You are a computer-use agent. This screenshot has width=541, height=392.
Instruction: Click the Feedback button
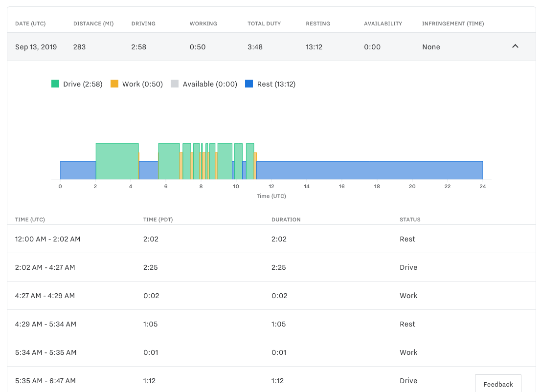click(498, 384)
